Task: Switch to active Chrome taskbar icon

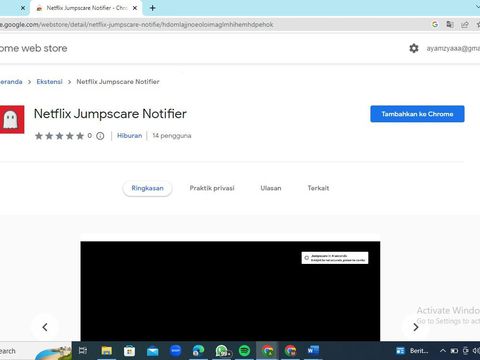Action: click(x=267, y=351)
